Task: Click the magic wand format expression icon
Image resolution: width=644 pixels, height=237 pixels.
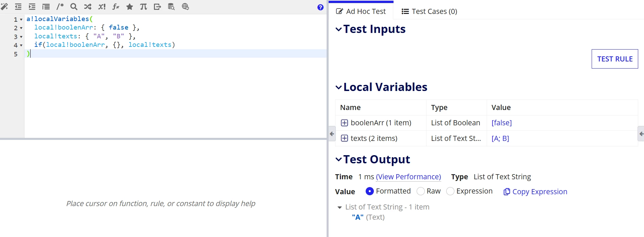Action: pyautogui.click(x=4, y=6)
